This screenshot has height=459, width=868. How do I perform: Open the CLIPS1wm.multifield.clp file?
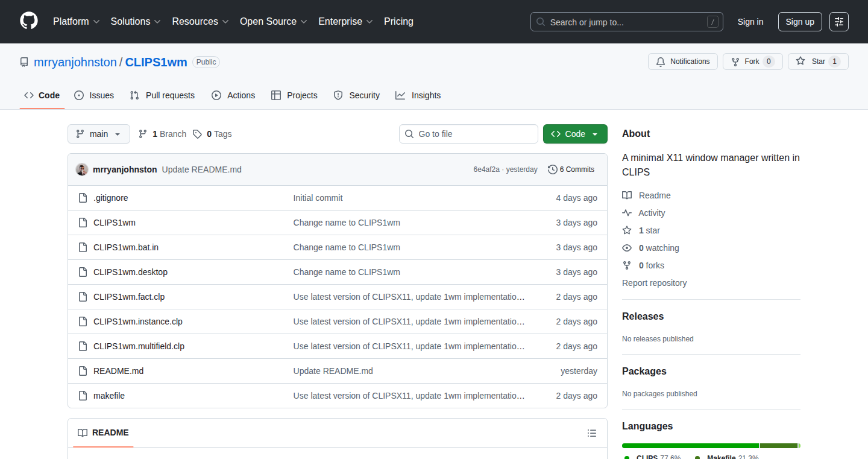(139, 346)
